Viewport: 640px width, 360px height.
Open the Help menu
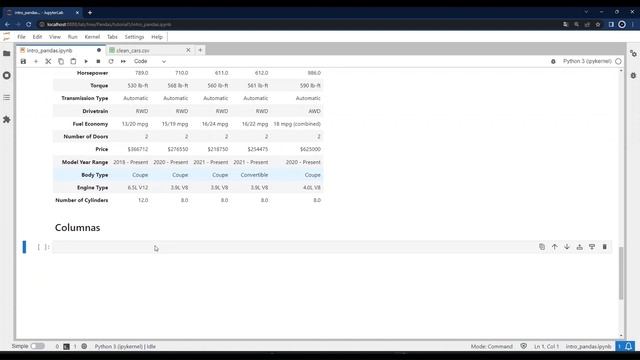click(157, 37)
